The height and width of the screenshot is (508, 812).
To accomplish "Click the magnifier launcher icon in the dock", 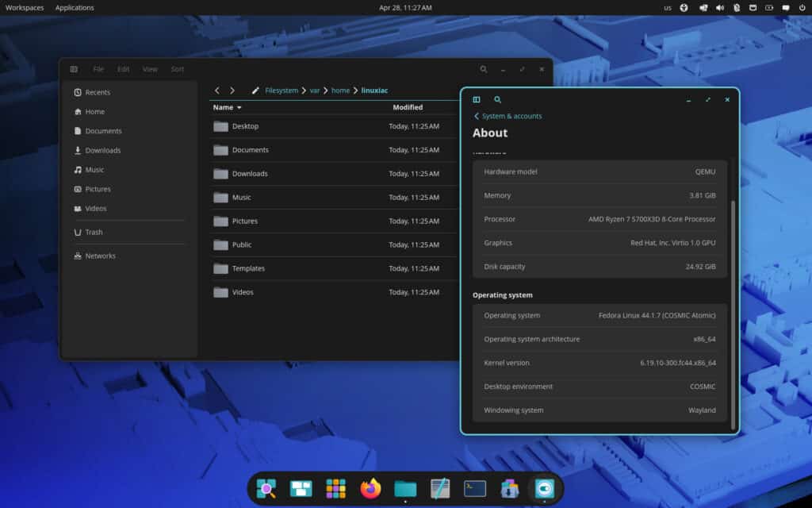I will coord(267,489).
